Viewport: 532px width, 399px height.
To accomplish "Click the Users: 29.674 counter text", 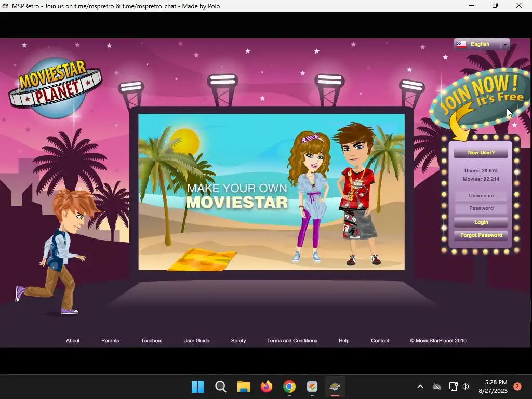I will click(x=481, y=170).
